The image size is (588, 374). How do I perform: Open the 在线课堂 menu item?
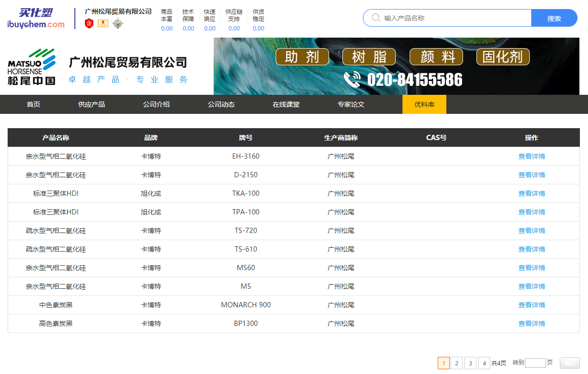(286, 104)
